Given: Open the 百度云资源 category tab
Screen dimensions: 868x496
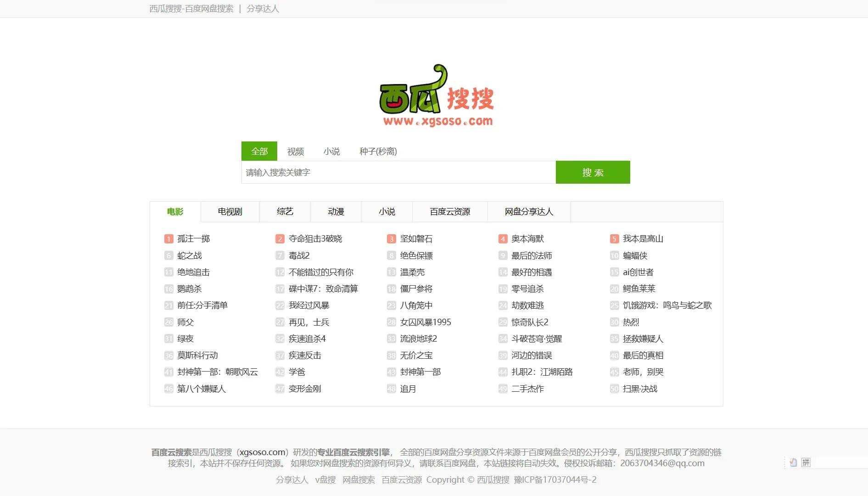Looking at the screenshot, I should coord(451,212).
